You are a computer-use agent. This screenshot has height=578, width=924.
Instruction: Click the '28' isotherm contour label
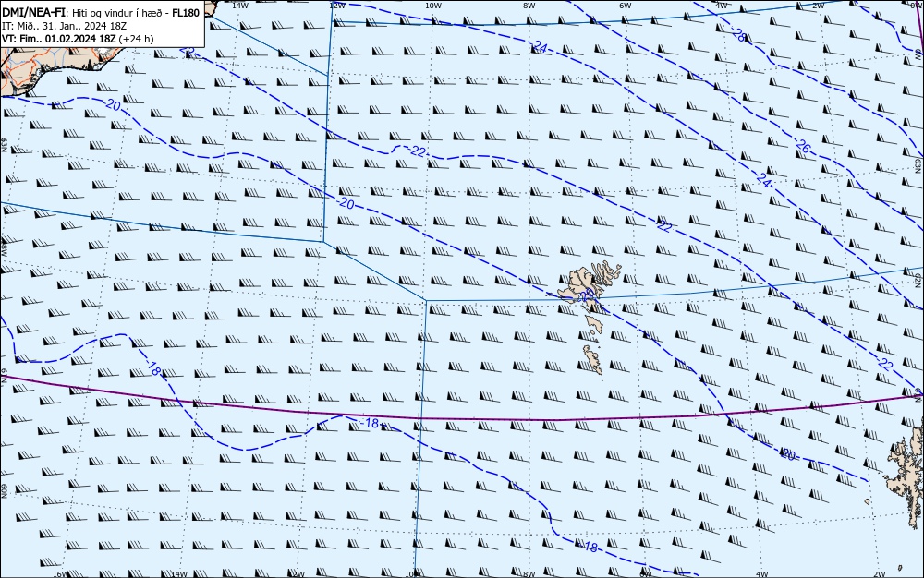pyautogui.click(x=739, y=35)
